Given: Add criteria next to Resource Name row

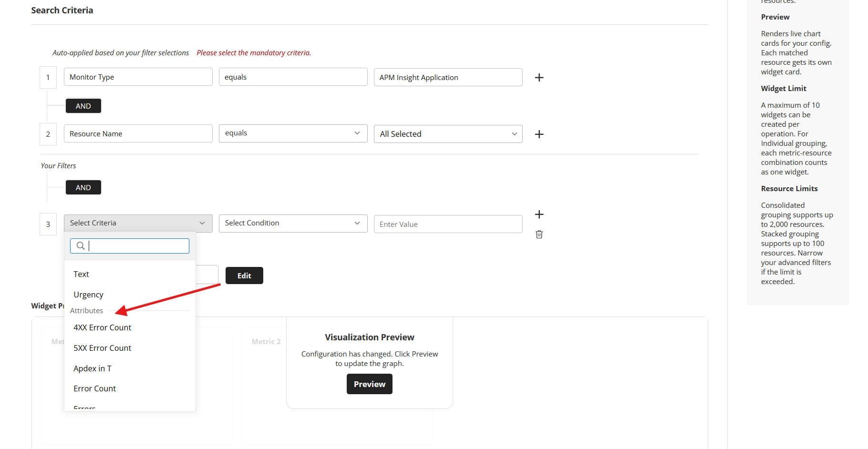Looking at the screenshot, I should tap(539, 134).
